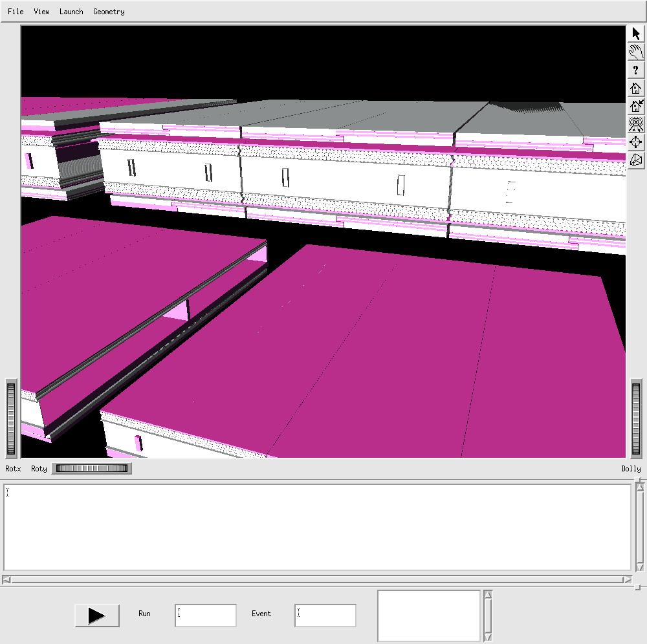
Task: Focus the Event number field
Action: (325, 616)
